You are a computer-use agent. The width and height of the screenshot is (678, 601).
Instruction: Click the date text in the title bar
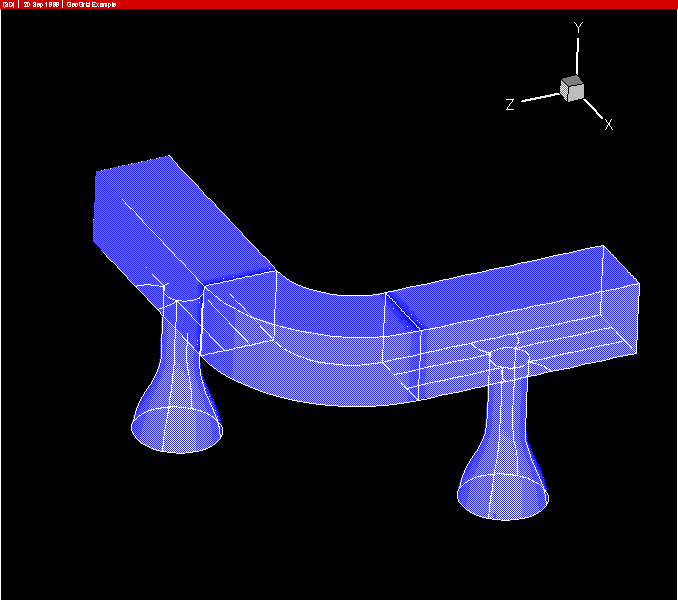[41, 4]
